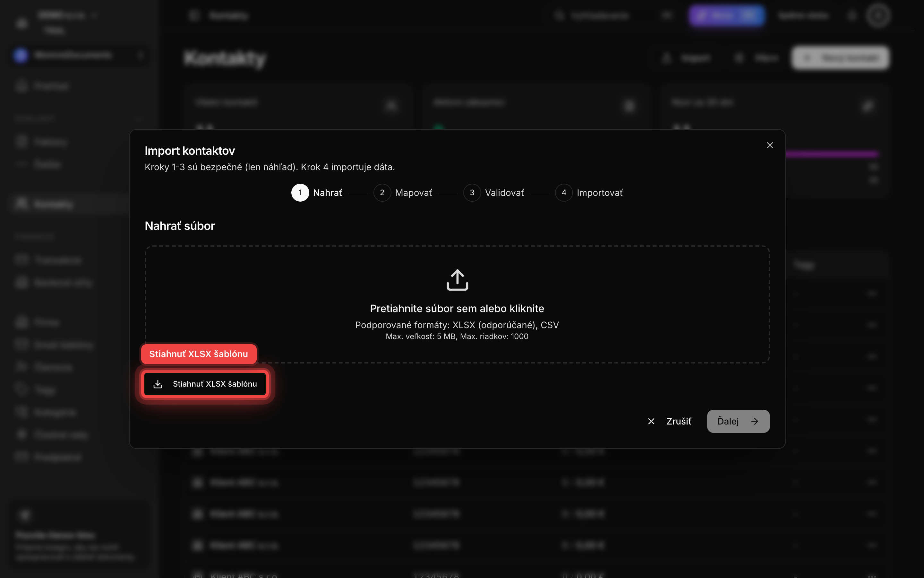Select step 1 Nahrať in the stepper
Viewport: 924px width, 578px height.
[317, 193]
